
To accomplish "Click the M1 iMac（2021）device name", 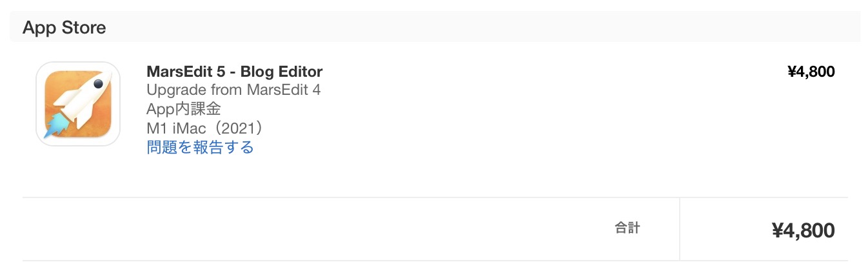I will coord(204,128).
